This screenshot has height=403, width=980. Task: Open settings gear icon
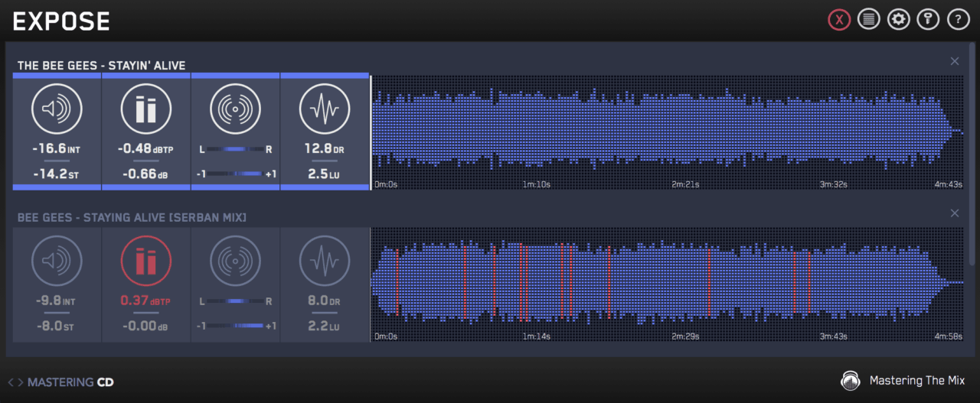pos(898,20)
